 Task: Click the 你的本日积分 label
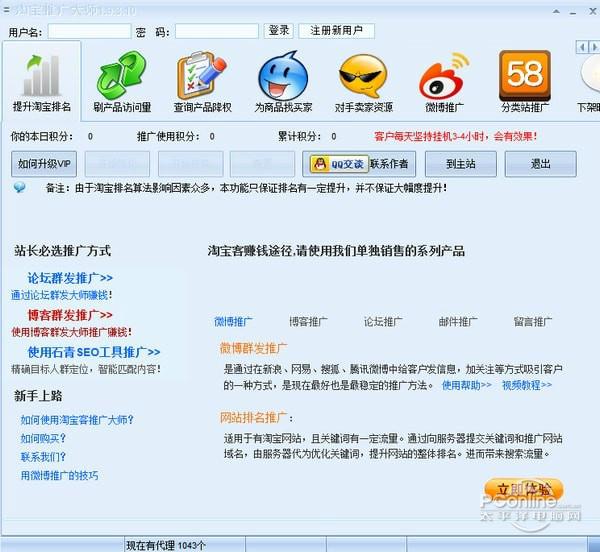(x=42, y=137)
